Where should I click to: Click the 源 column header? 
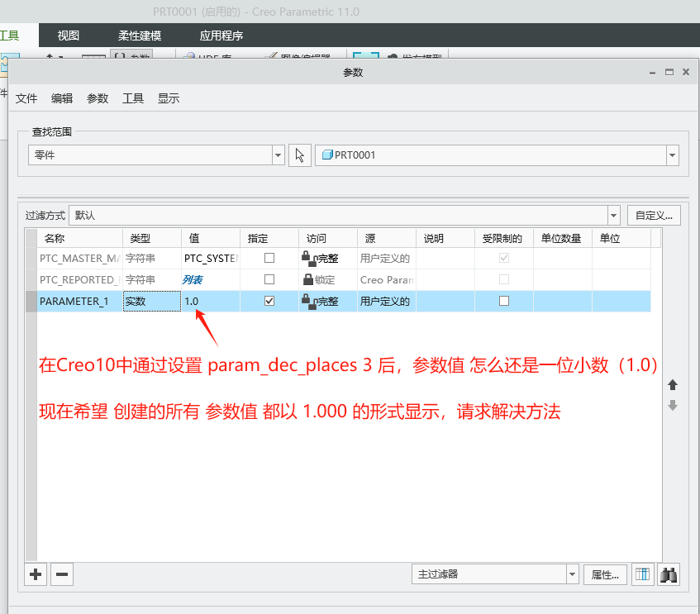[387, 239]
